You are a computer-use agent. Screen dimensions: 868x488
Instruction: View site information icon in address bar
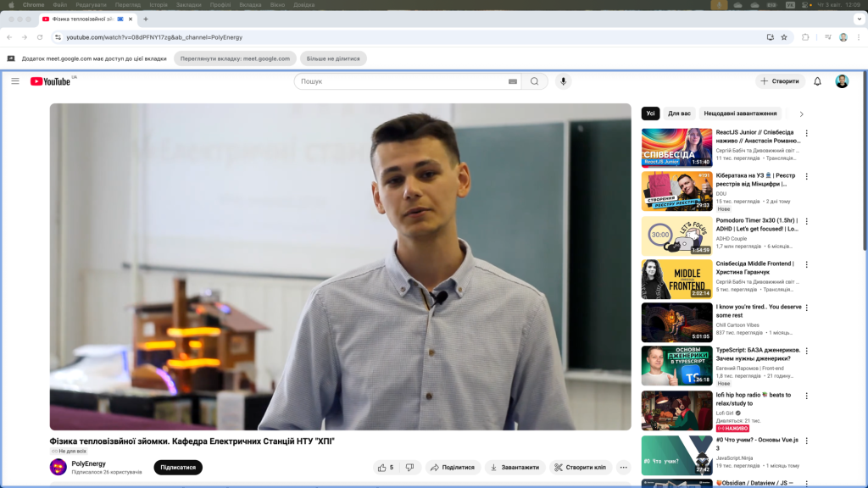(x=58, y=37)
